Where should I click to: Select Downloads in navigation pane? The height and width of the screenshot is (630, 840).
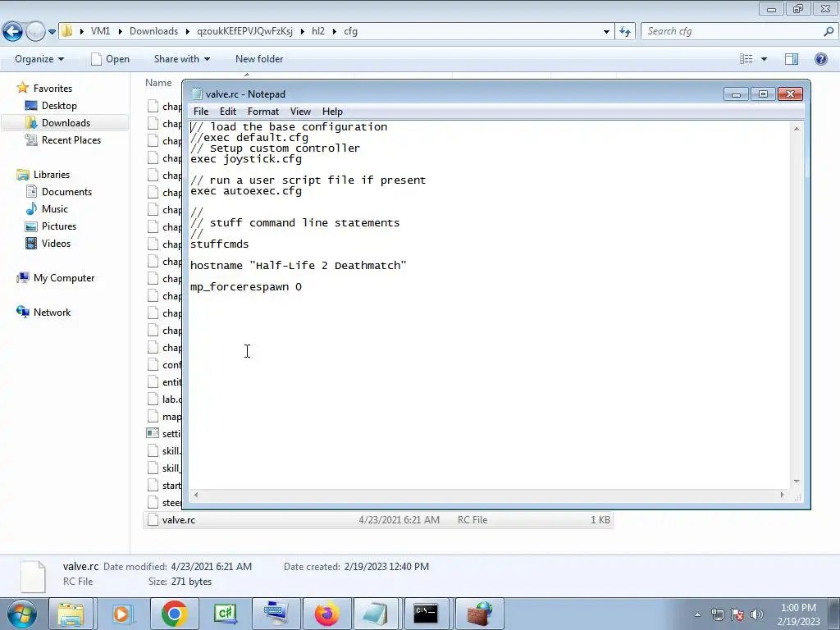coord(66,123)
